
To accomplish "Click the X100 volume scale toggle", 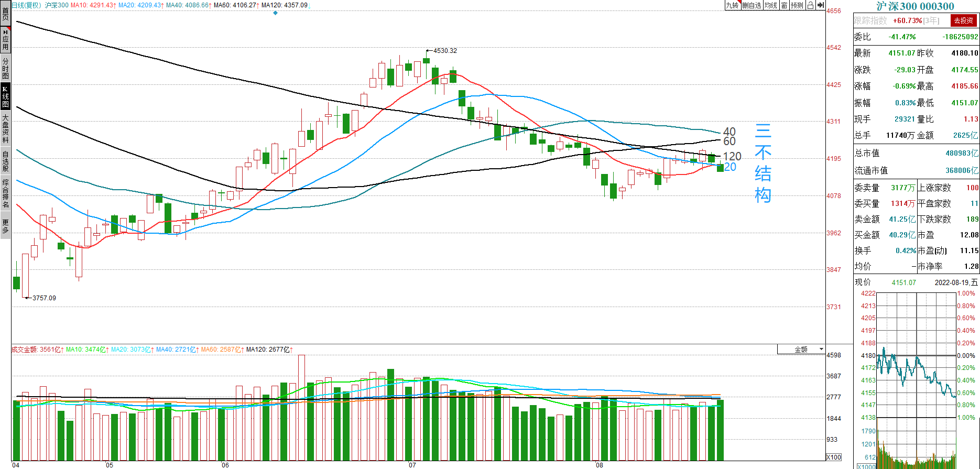I will 834,457.
